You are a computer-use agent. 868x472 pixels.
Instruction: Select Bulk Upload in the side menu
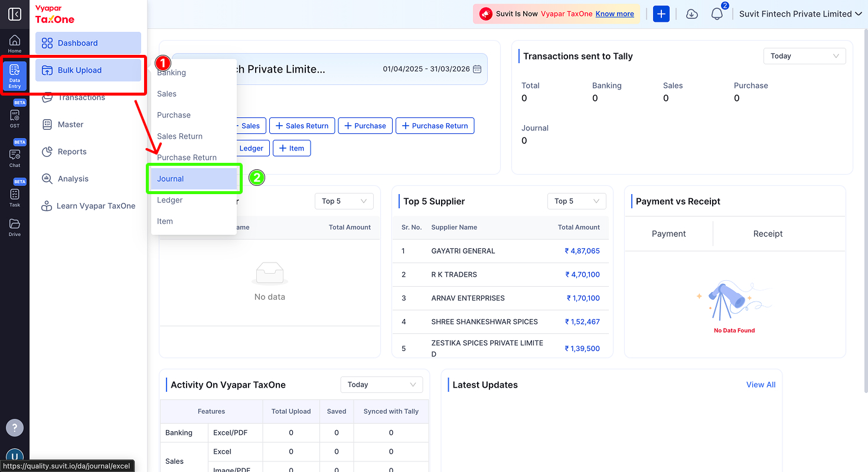pos(88,70)
